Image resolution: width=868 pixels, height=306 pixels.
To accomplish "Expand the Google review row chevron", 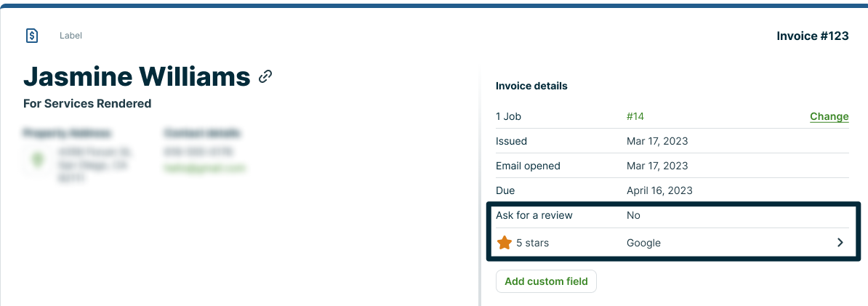I will pyautogui.click(x=840, y=243).
